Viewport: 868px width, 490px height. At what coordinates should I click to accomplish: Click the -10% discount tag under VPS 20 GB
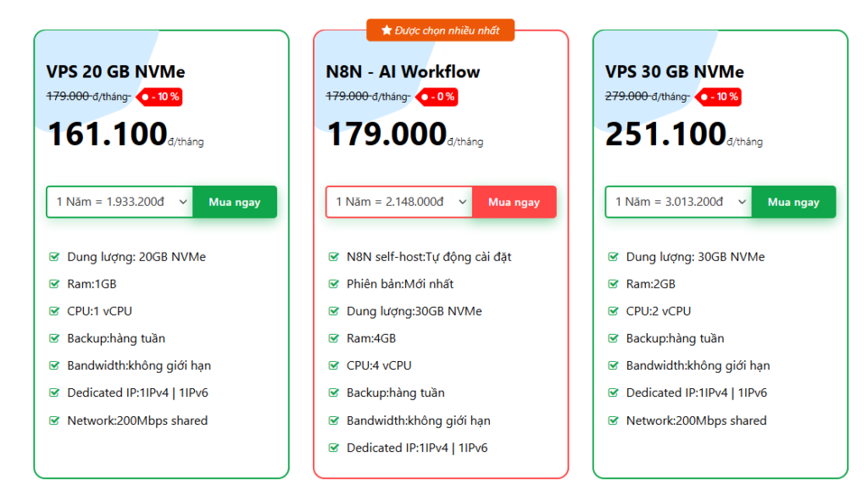(159, 97)
